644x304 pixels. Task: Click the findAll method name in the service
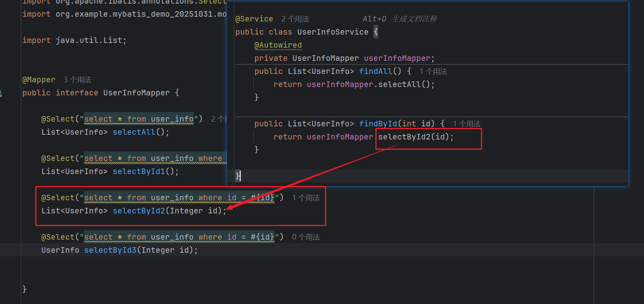click(x=375, y=72)
